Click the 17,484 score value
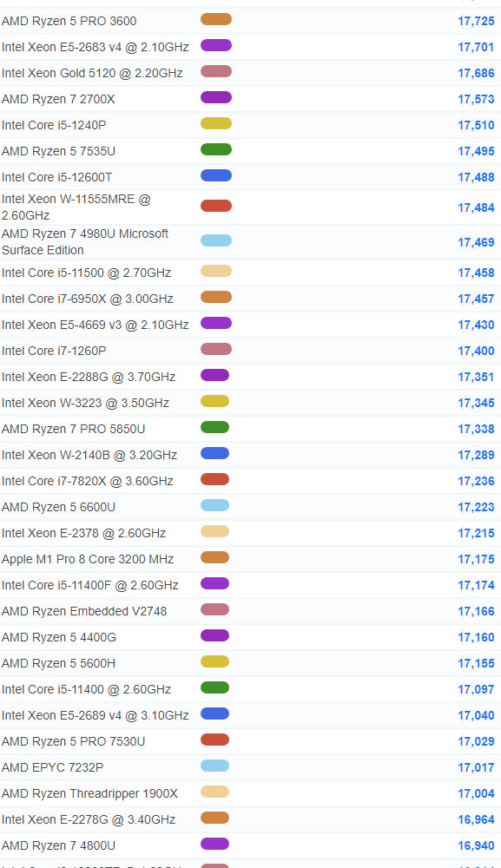Screen dimensions: 501x868 click(476, 207)
